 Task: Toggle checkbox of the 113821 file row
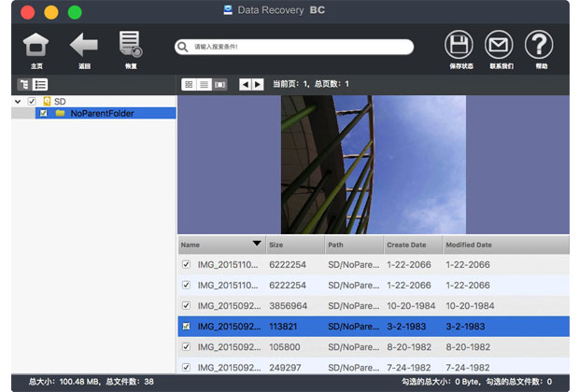[x=186, y=327]
